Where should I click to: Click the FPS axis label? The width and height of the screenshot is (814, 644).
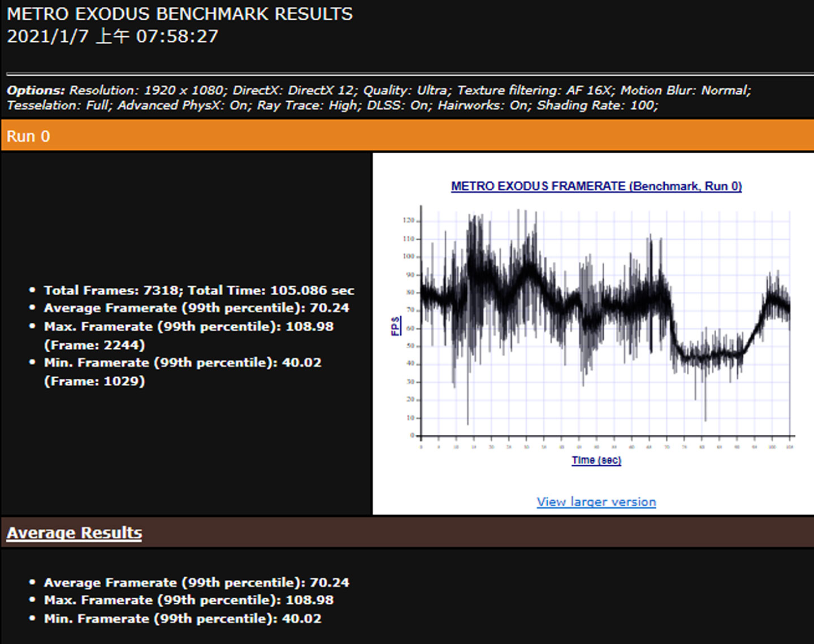(396, 326)
